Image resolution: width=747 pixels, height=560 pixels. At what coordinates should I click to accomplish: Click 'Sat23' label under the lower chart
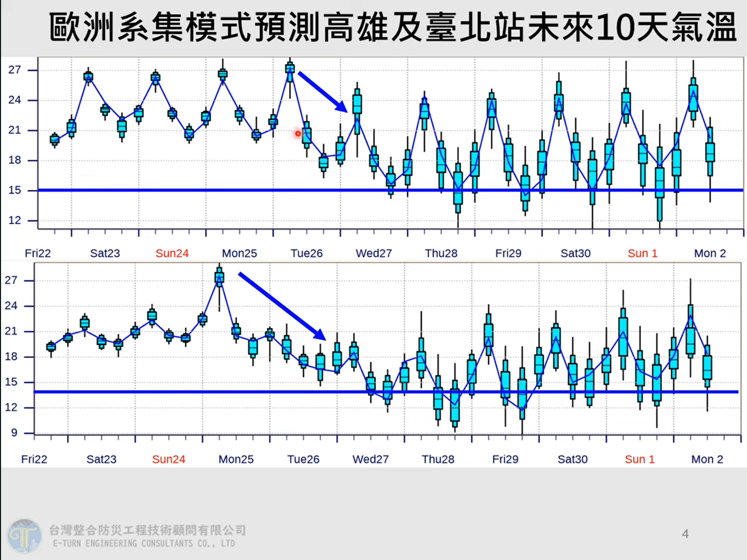pyautogui.click(x=101, y=459)
